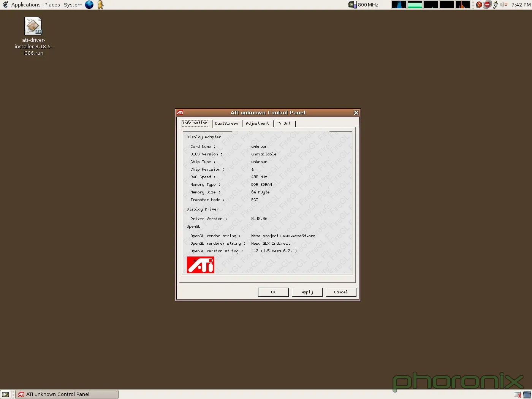Click the muted volume speaker icon
Screen dimensions: 532x399
click(x=504, y=5)
